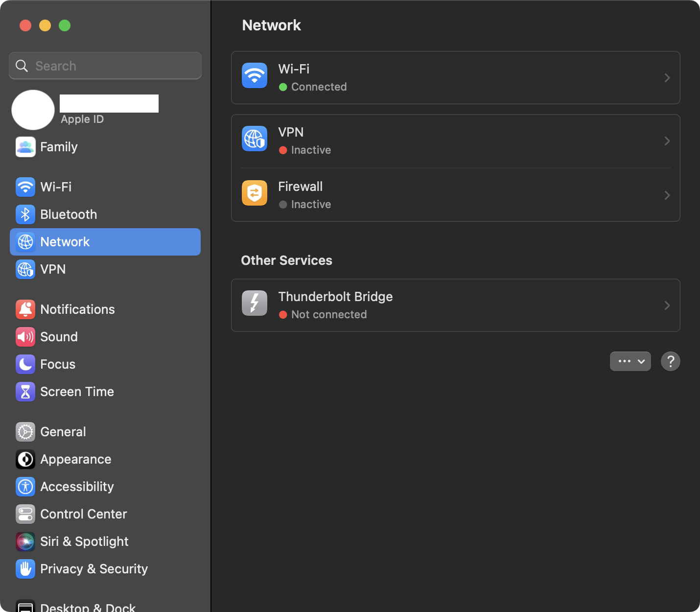Click the Privacy & Security hand icon

point(25,569)
